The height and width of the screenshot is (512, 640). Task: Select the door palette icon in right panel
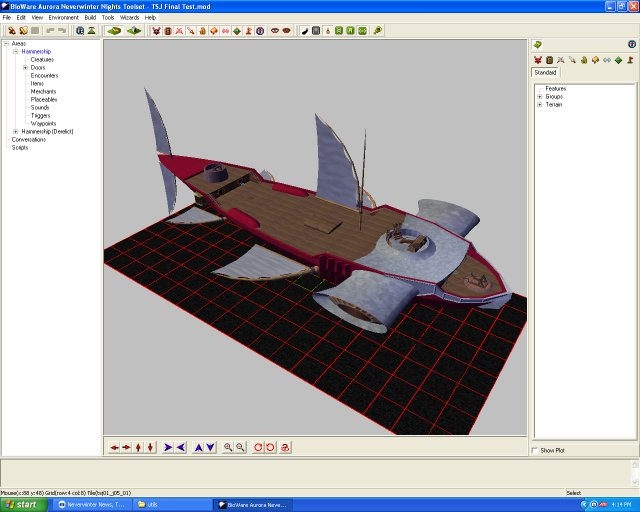(549, 60)
